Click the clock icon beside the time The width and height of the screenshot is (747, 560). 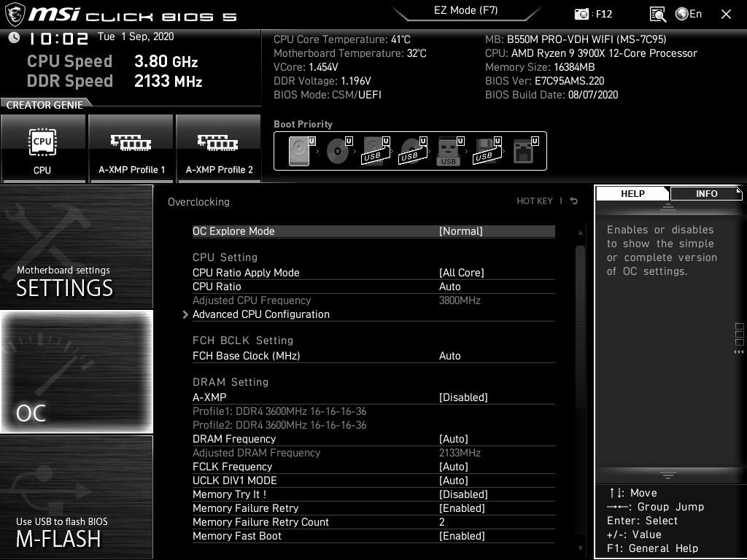pyautogui.click(x=14, y=37)
